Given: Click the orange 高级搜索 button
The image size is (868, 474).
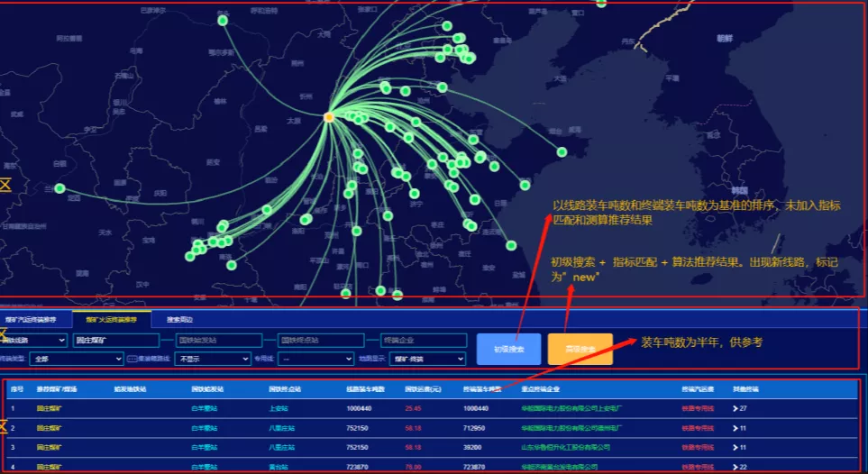Looking at the screenshot, I should (x=580, y=349).
